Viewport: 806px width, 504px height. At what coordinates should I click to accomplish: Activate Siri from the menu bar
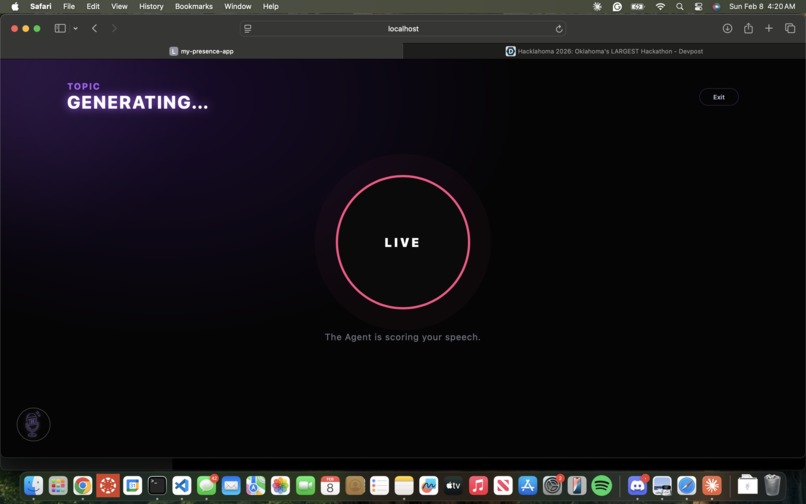pos(717,6)
